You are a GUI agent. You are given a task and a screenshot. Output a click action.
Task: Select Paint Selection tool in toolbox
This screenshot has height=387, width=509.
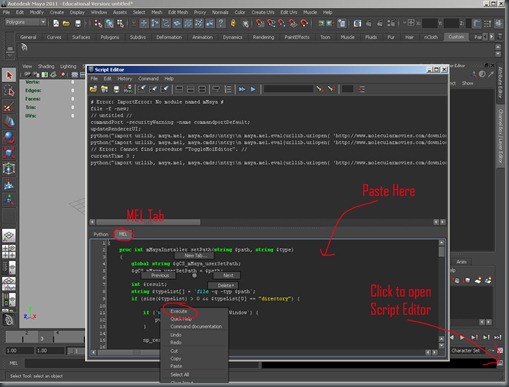(9, 107)
